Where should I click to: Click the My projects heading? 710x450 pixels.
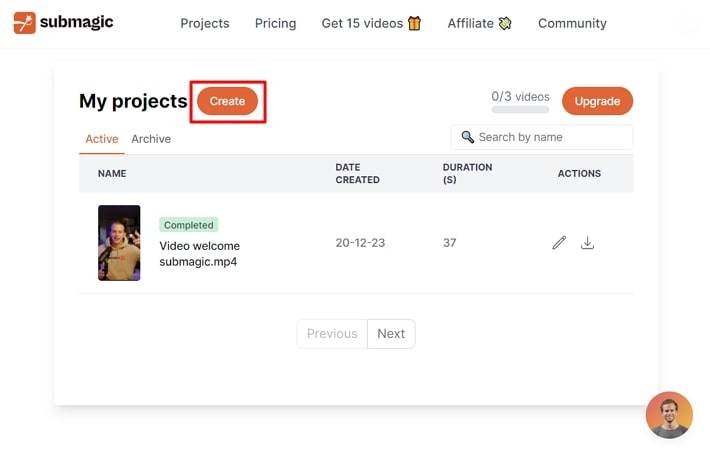pos(133,101)
